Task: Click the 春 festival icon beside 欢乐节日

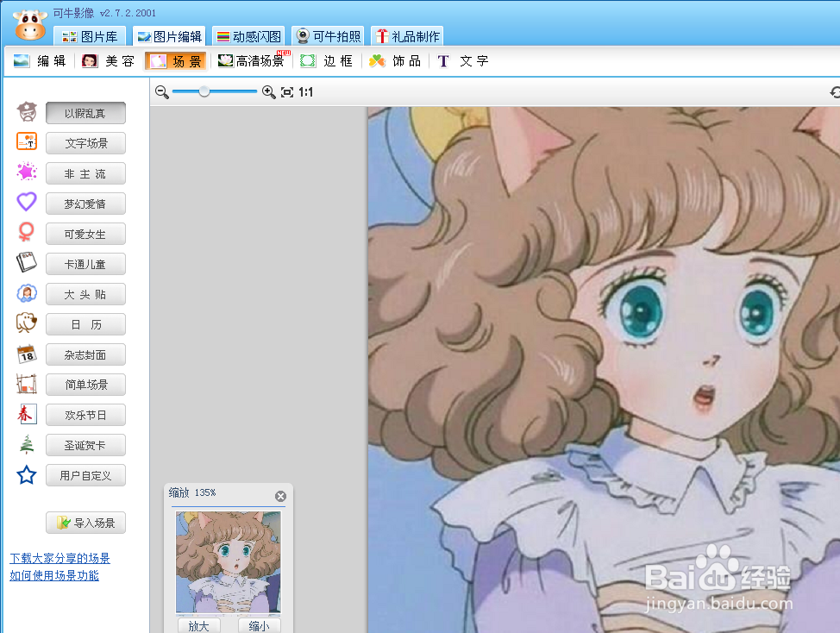Action: coord(27,414)
